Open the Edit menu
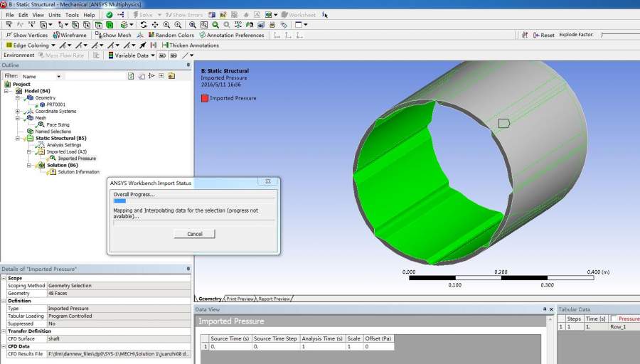The height and width of the screenshot is (364, 640). pyautogui.click(x=23, y=15)
